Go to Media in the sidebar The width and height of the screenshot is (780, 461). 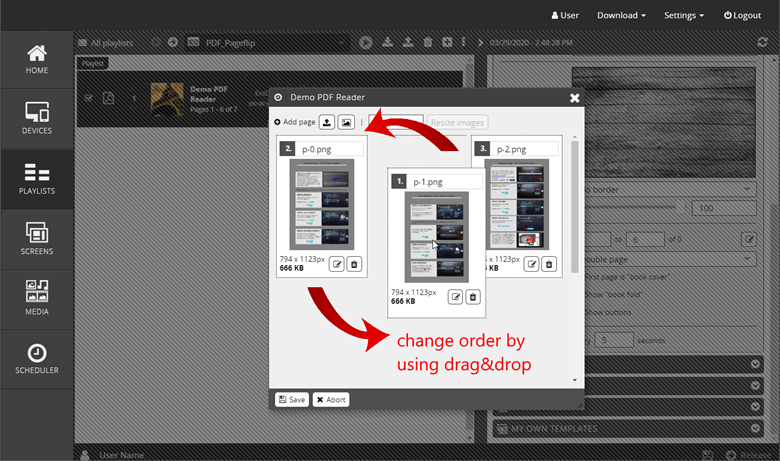click(37, 299)
